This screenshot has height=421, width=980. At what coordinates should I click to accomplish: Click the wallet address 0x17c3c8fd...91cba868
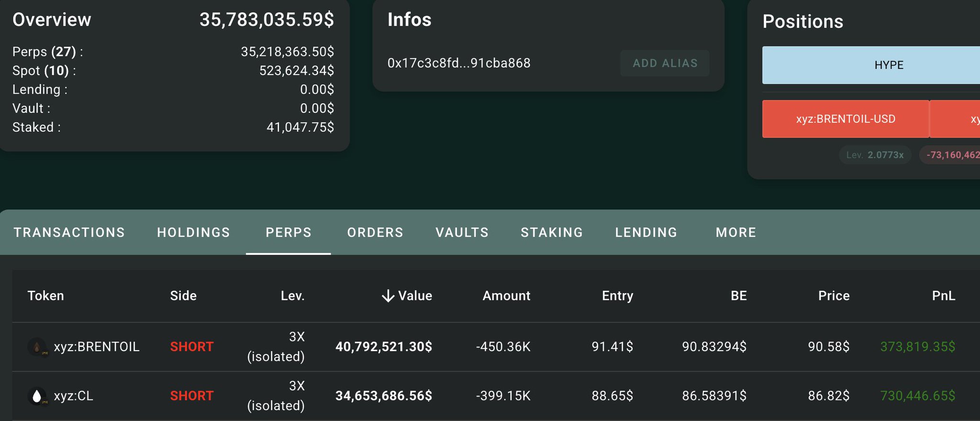point(459,63)
